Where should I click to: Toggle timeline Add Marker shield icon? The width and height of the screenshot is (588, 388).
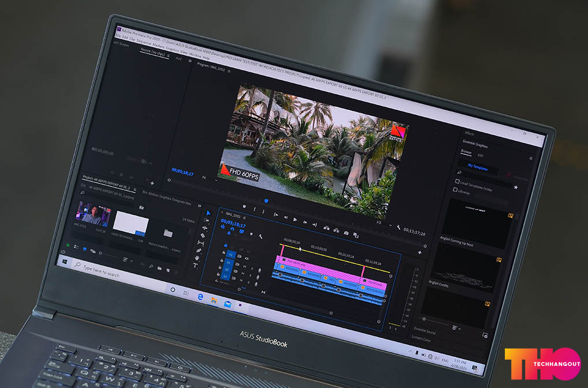pyautogui.click(x=251, y=234)
